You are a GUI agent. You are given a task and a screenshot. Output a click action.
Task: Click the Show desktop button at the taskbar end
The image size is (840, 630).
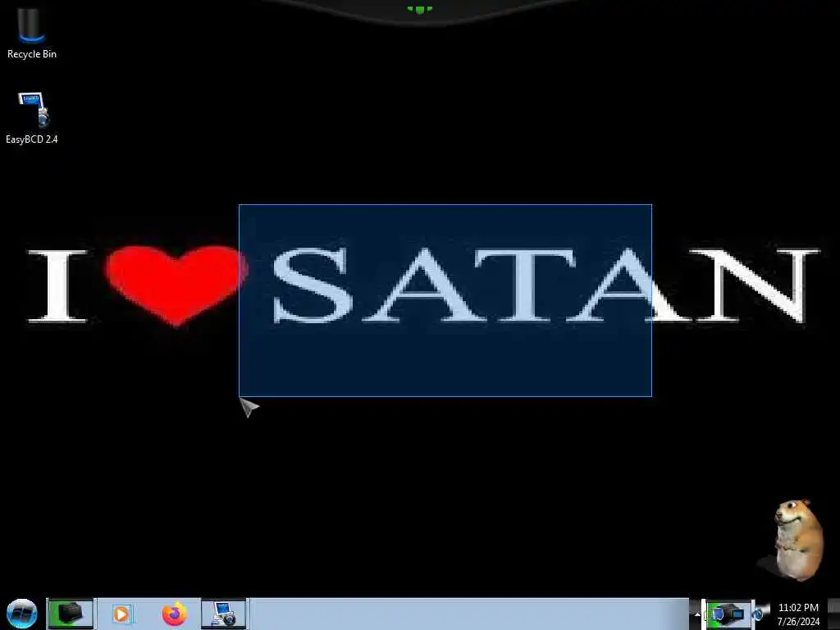[x=833, y=614]
